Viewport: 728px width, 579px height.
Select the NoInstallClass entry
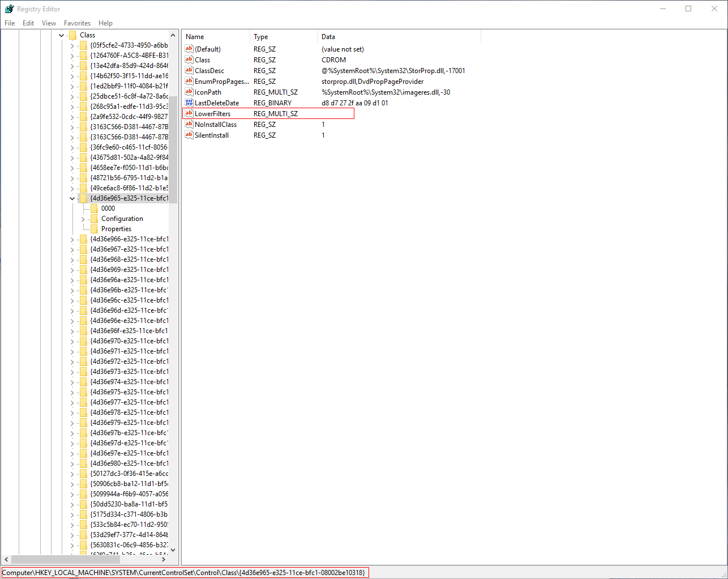[x=217, y=124]
